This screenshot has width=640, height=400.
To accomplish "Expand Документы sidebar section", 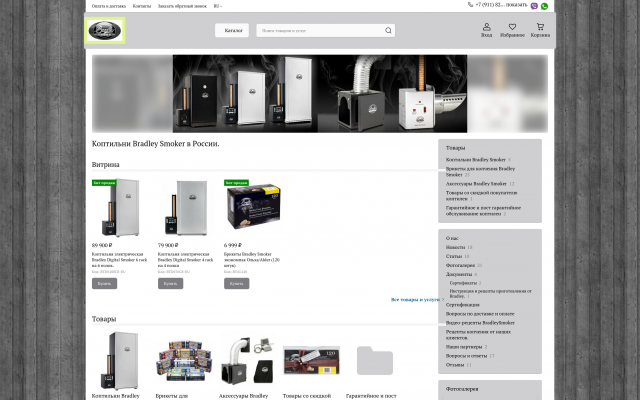I will (x=459, y=274).
